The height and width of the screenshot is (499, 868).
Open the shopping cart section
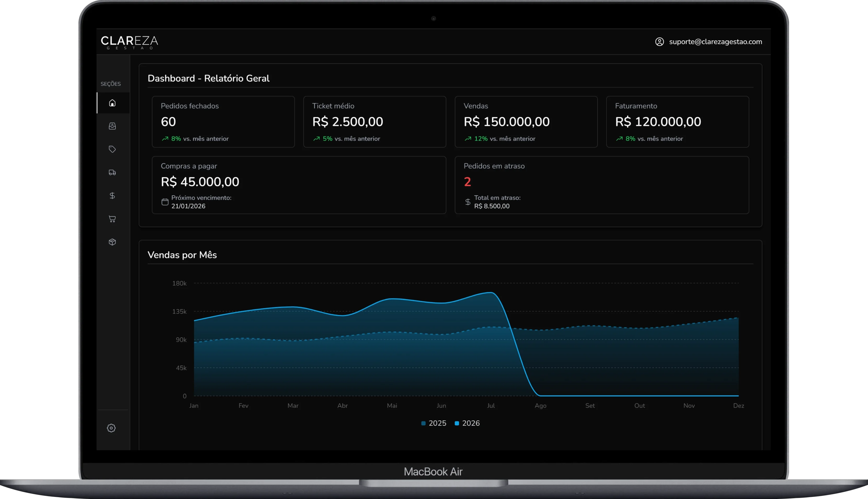click(112, 219)
